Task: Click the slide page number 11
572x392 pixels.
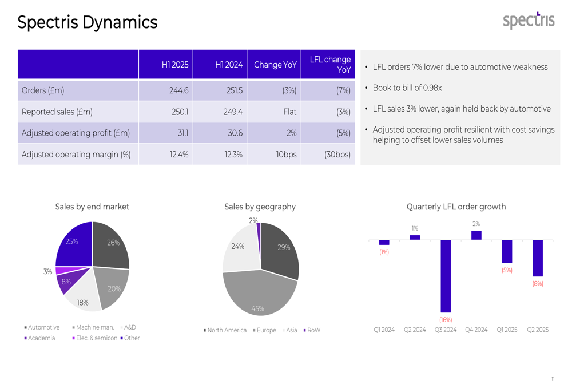Action: pyautogui.click(x=553, y=379)
